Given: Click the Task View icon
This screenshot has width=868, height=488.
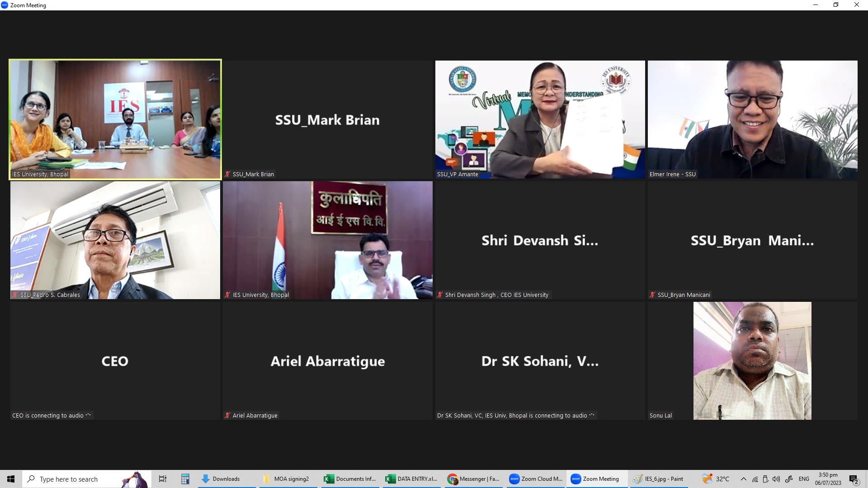Looking at the screenshot, I should click(163, 479).
